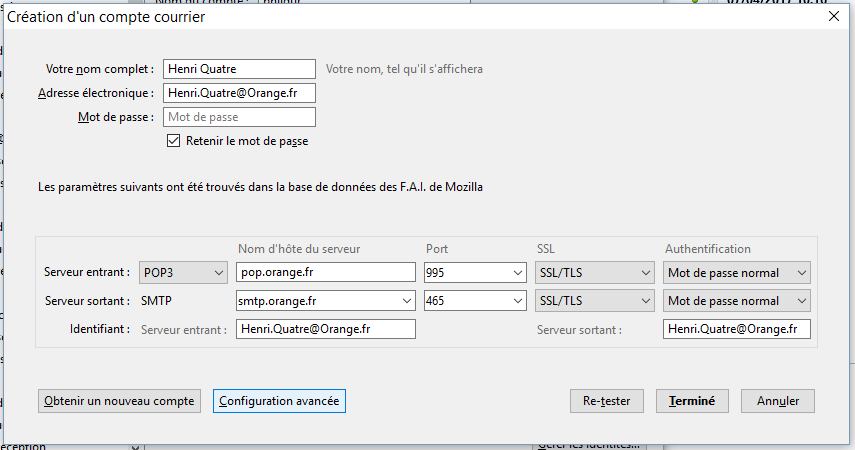The width and height of the screenshot is (855, 450).
Task: Expand outgoing port 465 dropdown
Action: point(517,300)
